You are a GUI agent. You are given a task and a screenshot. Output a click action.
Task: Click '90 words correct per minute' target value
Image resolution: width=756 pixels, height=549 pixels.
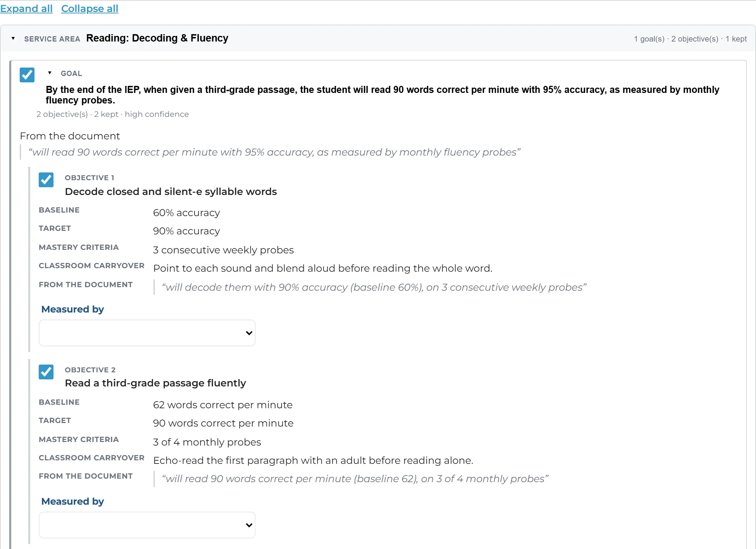tap(223, 423)
